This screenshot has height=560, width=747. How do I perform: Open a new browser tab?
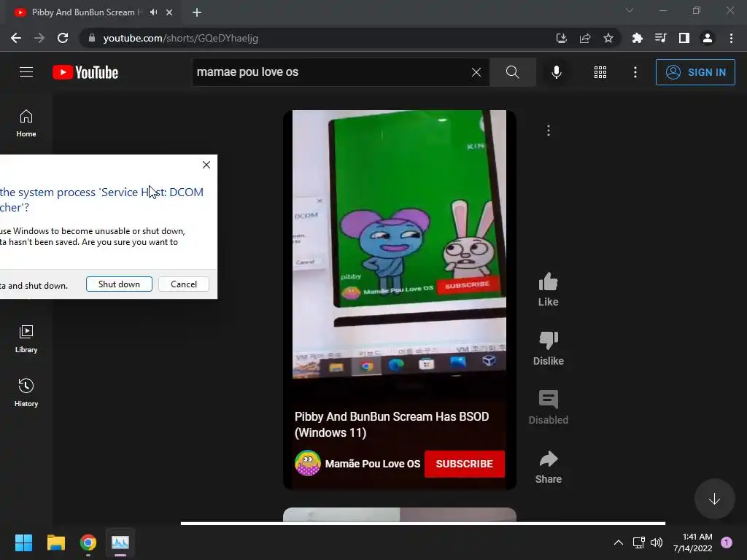[x=197, y=12]
